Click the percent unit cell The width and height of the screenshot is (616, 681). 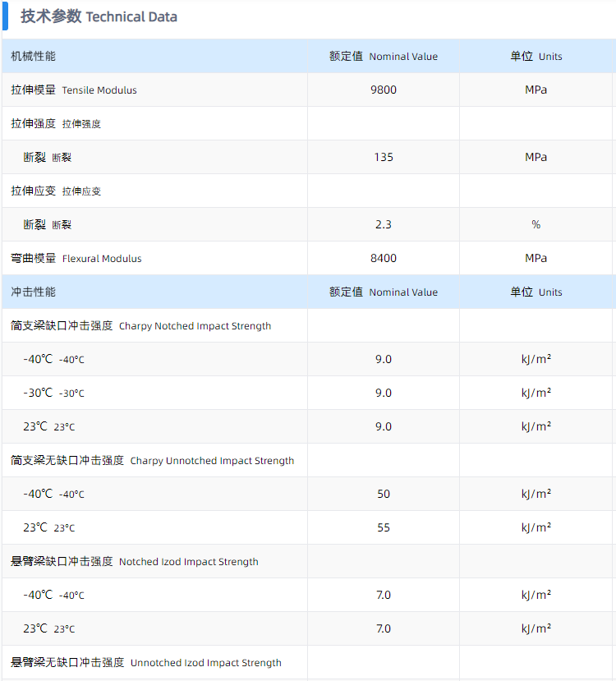[536, 224]
